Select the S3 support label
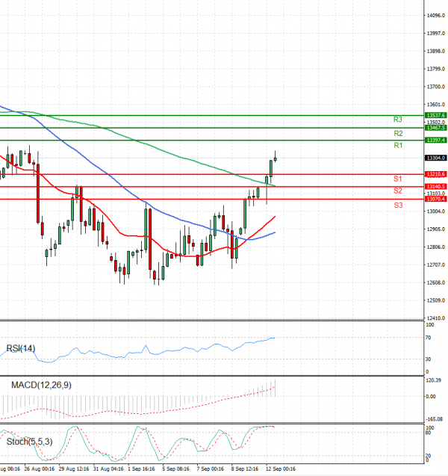The height and width of the screenshot is (476, 448). coord(398,205)
